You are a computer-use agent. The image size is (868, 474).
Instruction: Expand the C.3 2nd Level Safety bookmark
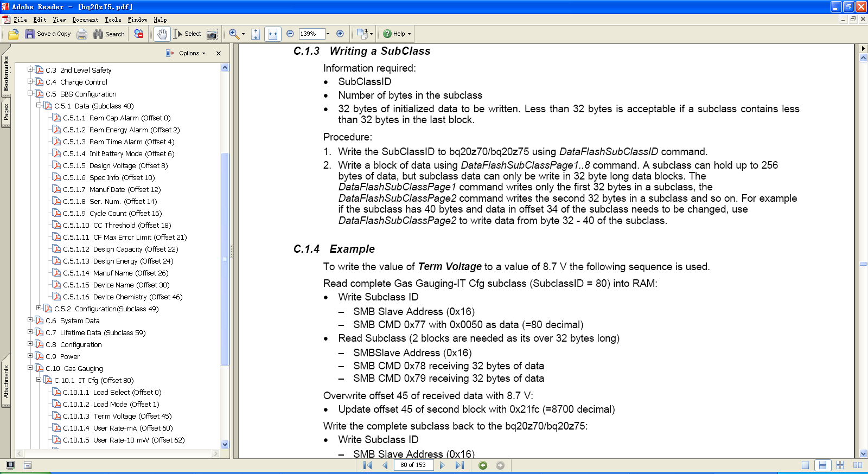coord(30,69)
